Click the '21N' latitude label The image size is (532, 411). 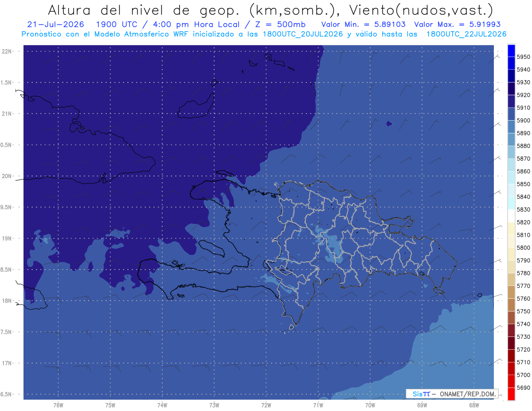tap(7, 114)
